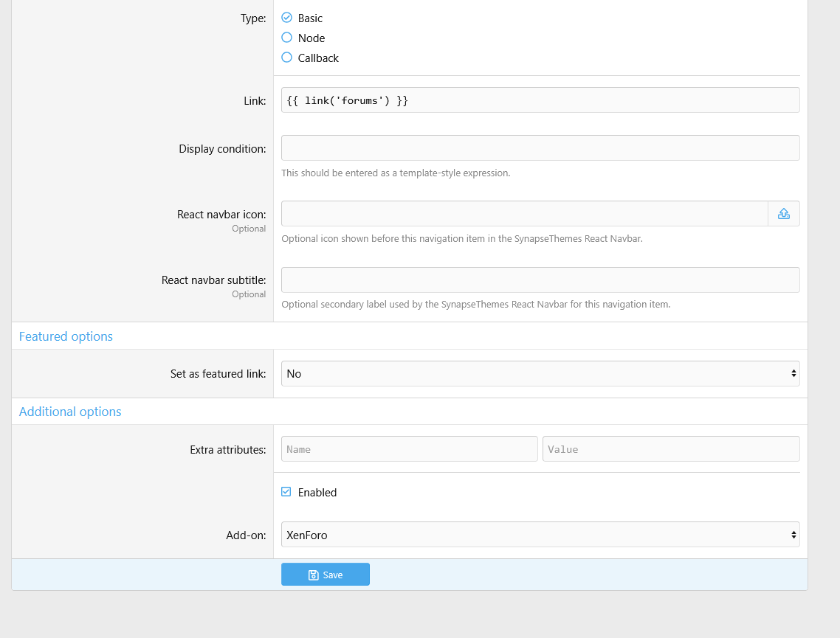Choose Node as the navigation type

click(287, 38)
